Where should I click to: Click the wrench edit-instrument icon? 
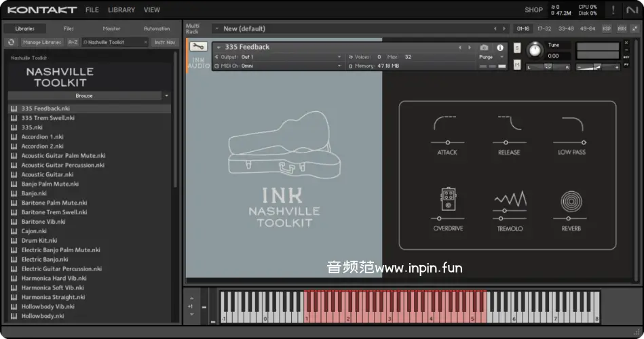pos(199,47)
